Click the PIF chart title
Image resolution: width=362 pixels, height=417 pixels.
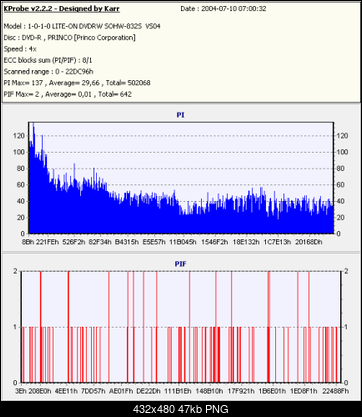tap(180, 264)
